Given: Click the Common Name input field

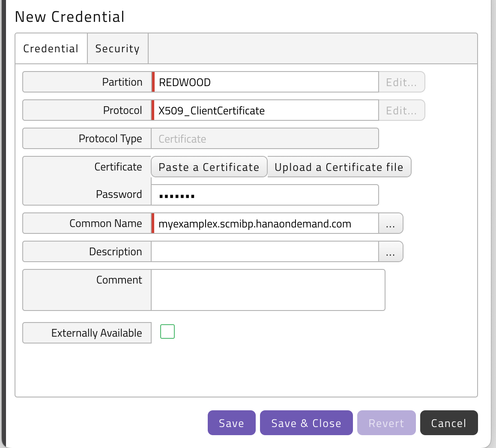Looking at the screenshot, I should [x=265, y=224].
